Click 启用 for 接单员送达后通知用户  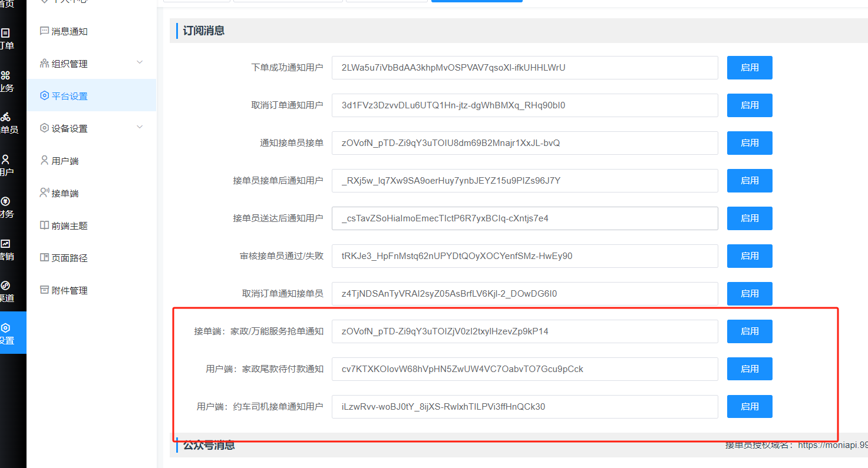click(750, 218)
